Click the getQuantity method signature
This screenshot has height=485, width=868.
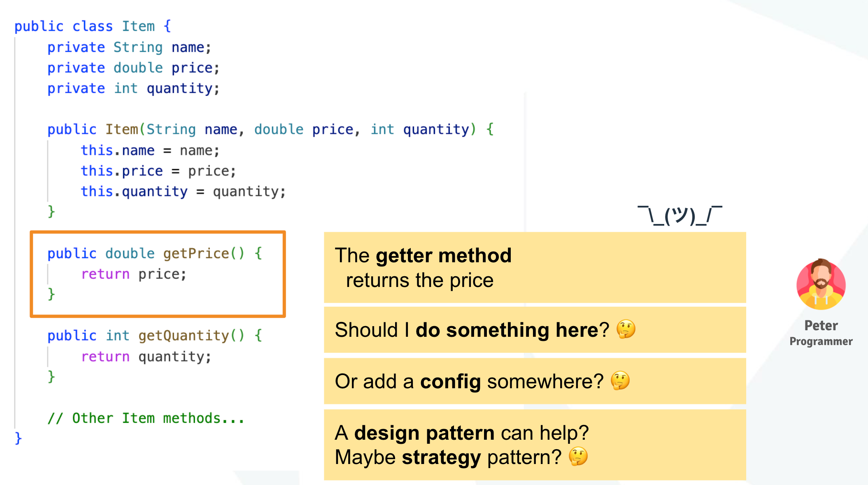coord(154,336)
